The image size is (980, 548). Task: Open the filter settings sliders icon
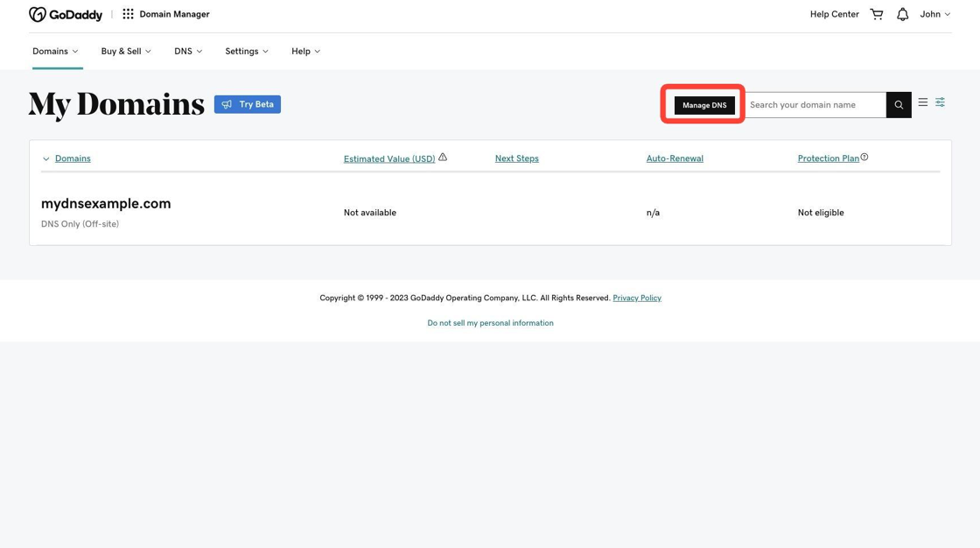tap(940, 102)
